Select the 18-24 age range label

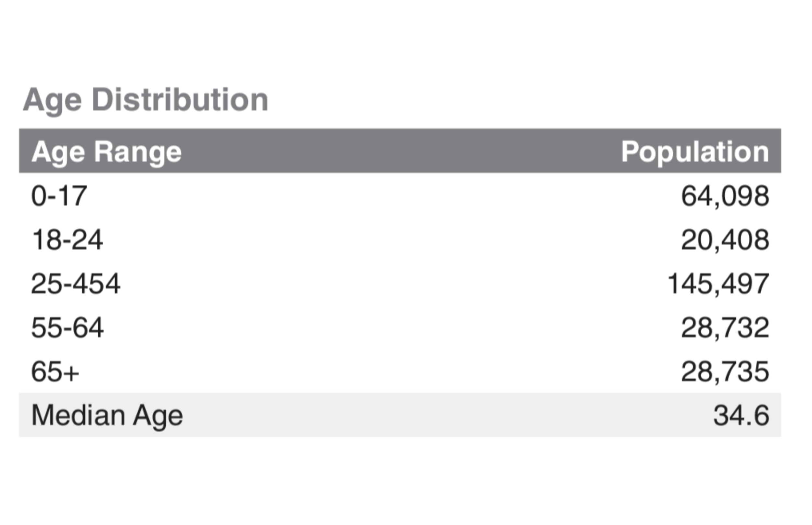click(x=67, y=240)
